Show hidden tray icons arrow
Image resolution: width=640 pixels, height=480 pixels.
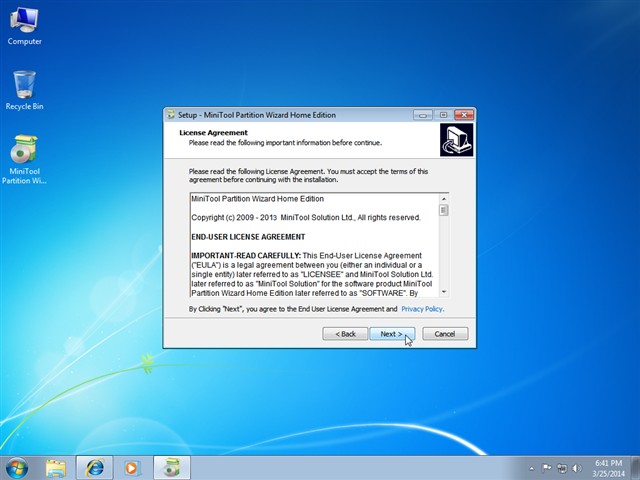[x=531, y=468]
